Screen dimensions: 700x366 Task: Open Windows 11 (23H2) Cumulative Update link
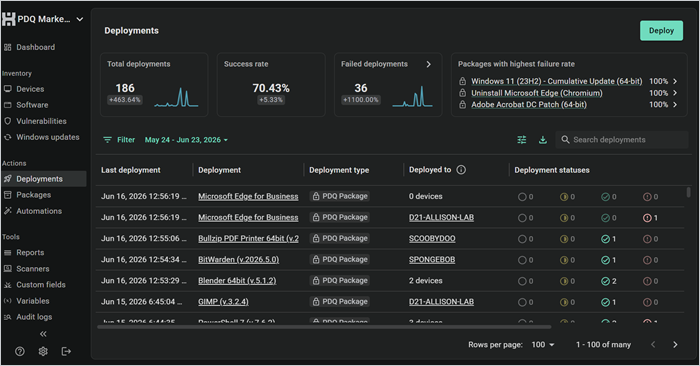(x=557, y=81)
